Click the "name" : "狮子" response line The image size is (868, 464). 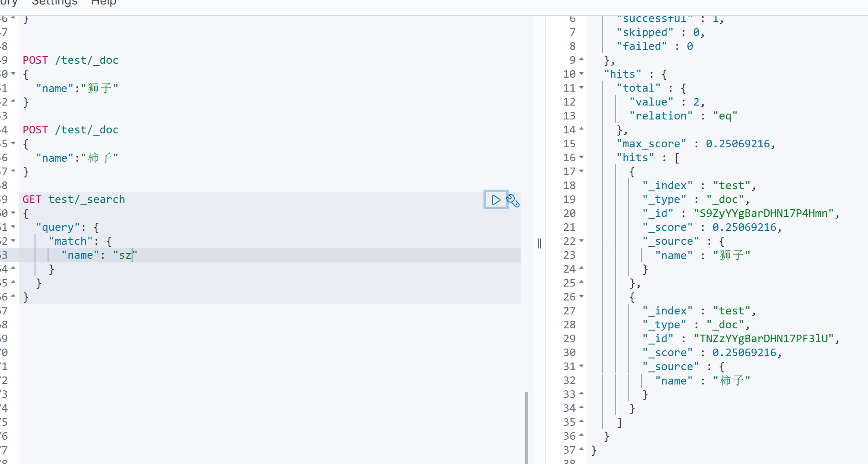(703, 255)
